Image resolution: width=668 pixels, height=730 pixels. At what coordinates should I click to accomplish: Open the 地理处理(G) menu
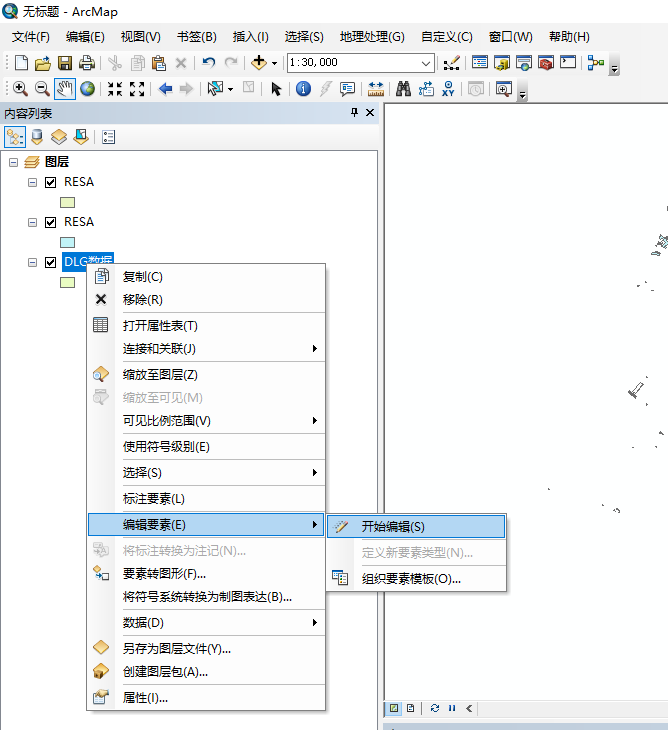(372, 37)
